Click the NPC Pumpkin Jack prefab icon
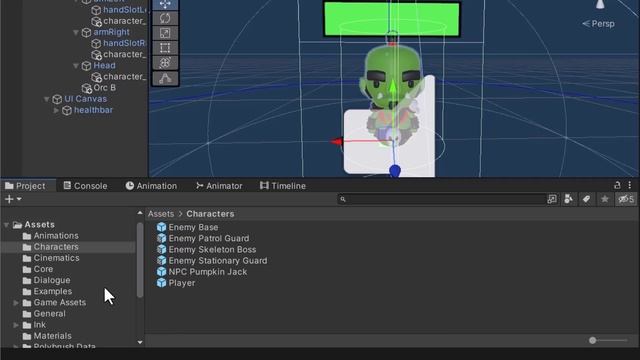 pos(161,271)
